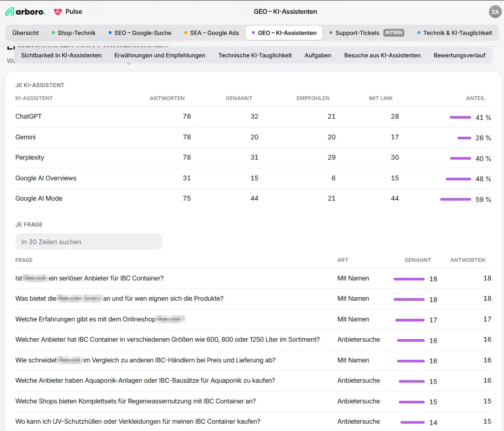The width and height of the screenshot is (504, 431).
Task: Sort assistants table by Anteil column
Action: [476, 98]
